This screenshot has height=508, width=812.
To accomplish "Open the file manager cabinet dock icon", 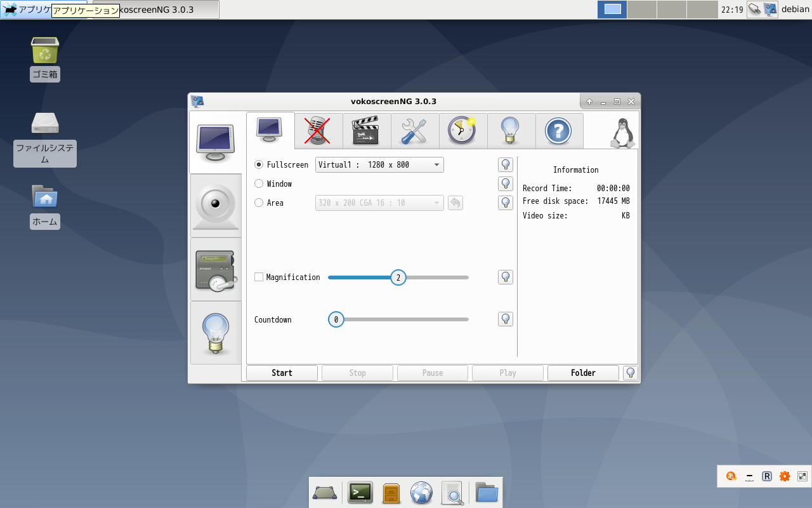I will pyautogui.click(x=391, y=493).
